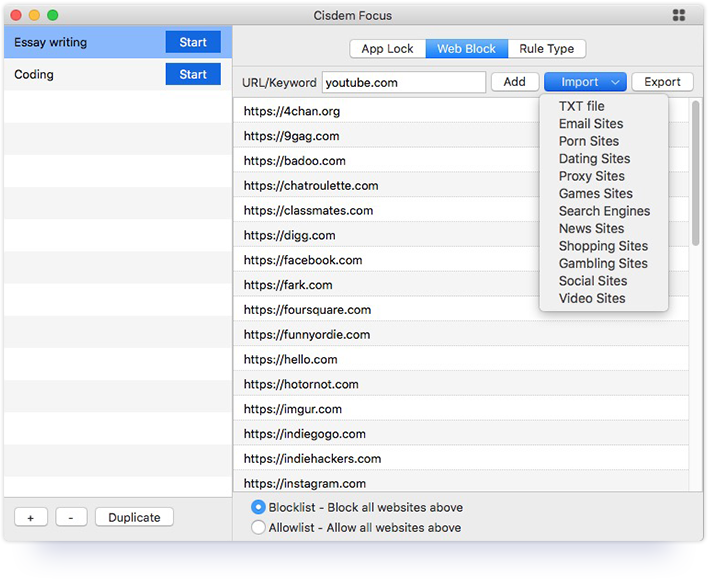
Task: Select https://hotornot.com row
Action: (x=461, y=384)
